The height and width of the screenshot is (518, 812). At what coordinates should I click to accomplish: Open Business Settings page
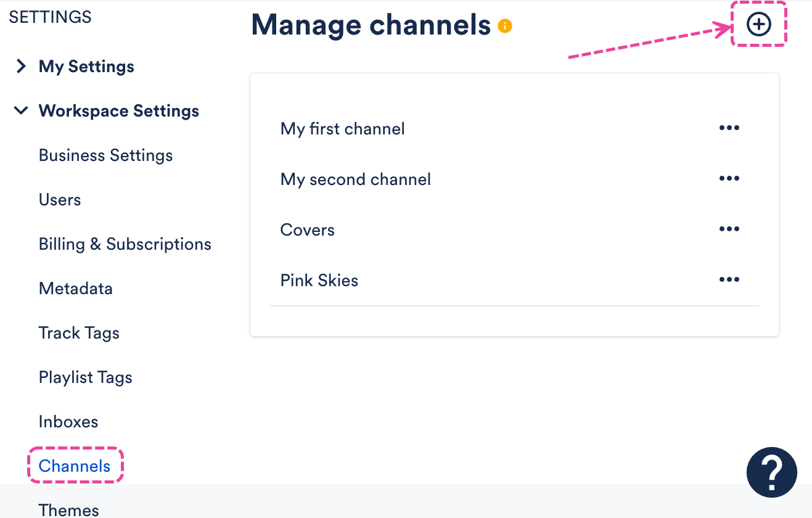pos(105,155)
